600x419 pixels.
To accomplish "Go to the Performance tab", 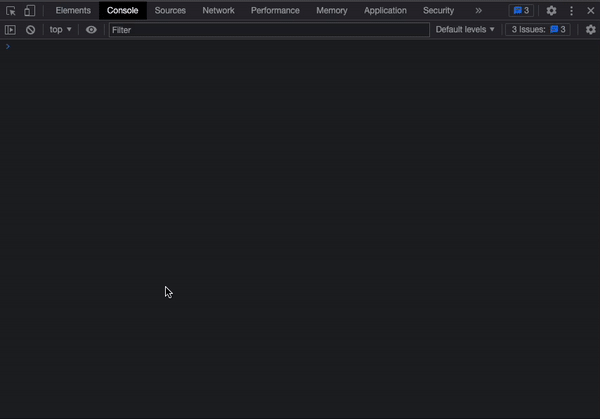I will point(275,11).
